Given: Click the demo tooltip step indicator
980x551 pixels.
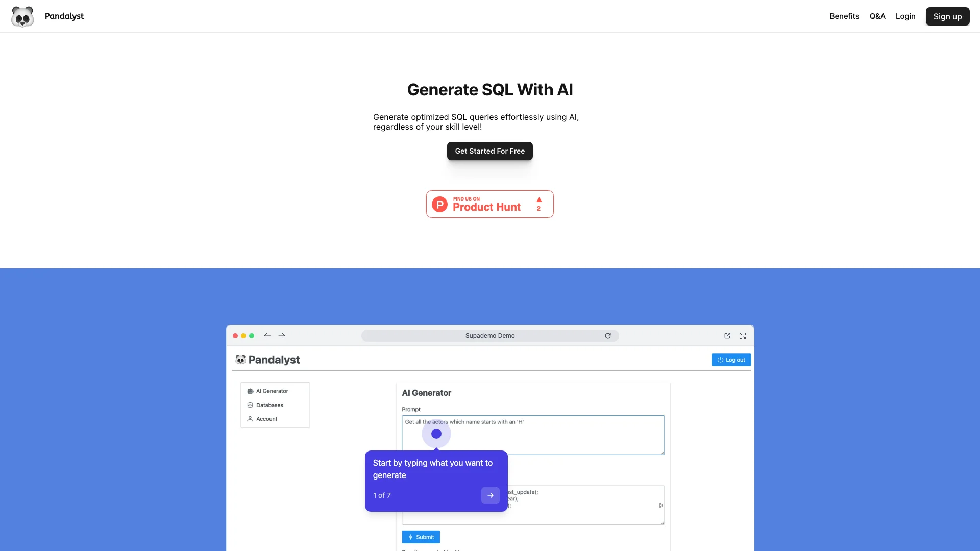Looking at the screenshot, I should tap(382, 495).
